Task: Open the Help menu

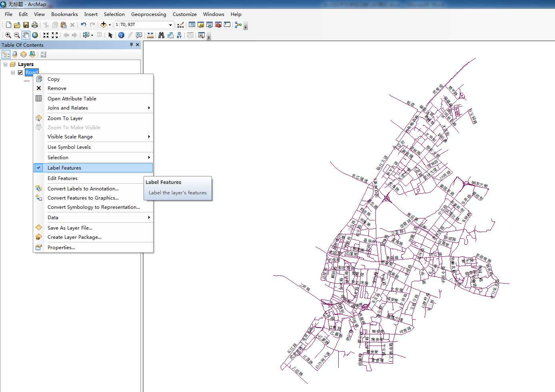Action: (236, 14)
